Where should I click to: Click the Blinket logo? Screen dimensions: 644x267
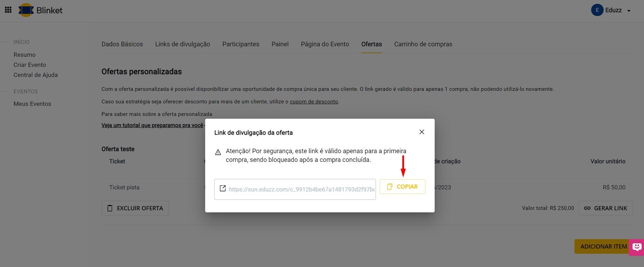(x=41, y=10)
